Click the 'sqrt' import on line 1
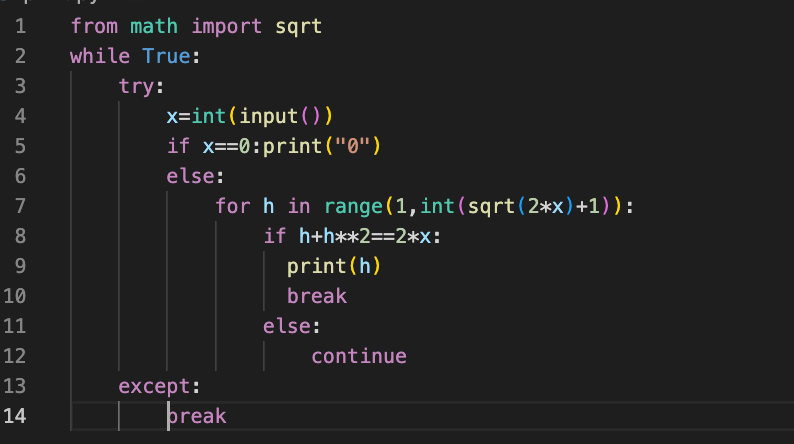 (298, 26)
